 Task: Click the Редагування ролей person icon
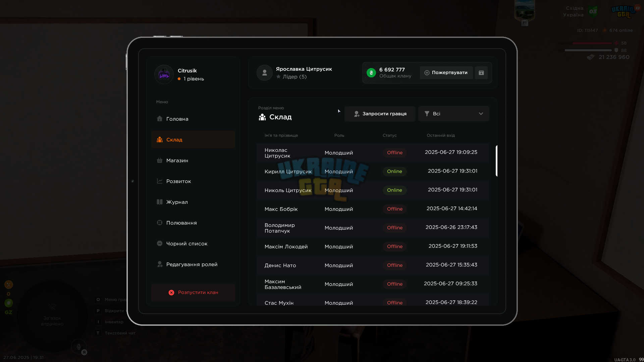click(x=160, y=264)
